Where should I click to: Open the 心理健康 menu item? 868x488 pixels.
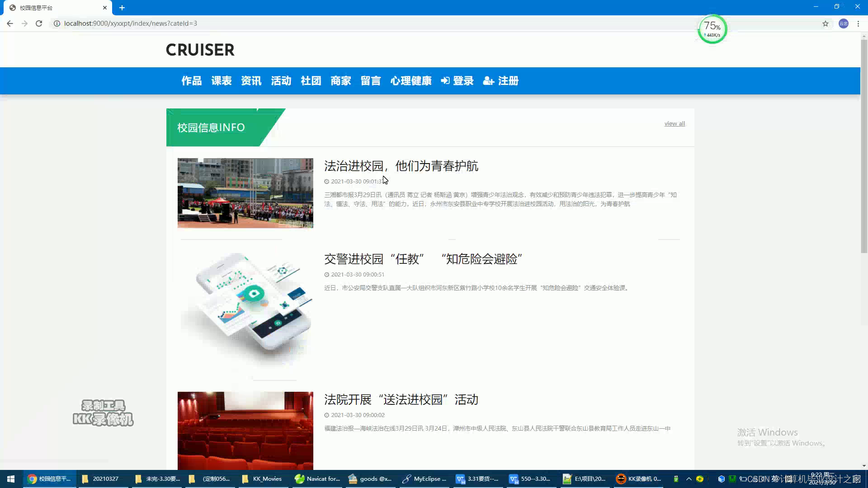pos(411,81)
